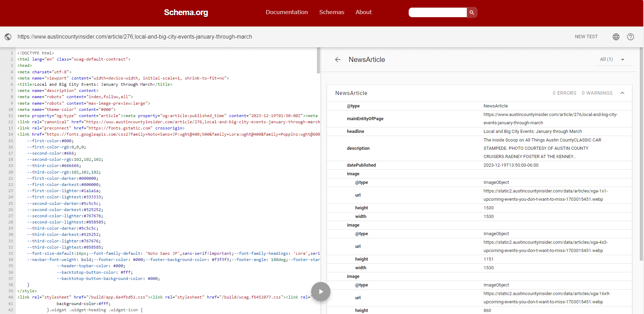Select the description property value
Viewport: 644px width, 314px height.
542,148
